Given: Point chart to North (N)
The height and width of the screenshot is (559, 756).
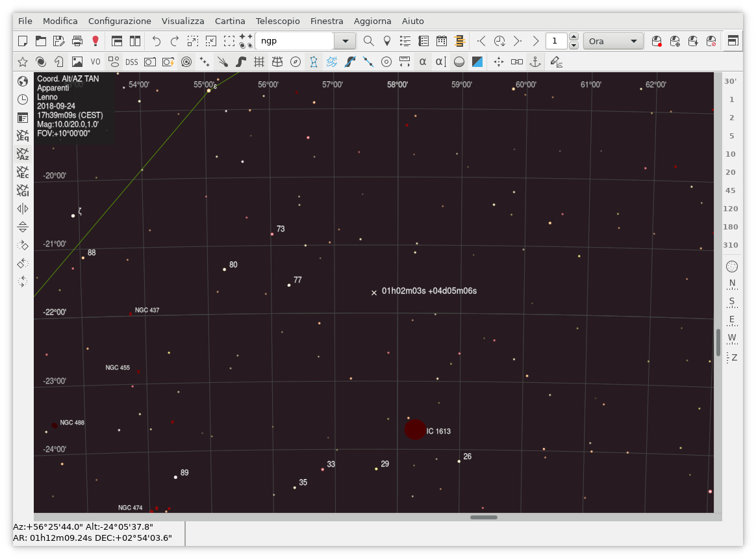Looking at the screenshot, I should [x=732, y=284].
